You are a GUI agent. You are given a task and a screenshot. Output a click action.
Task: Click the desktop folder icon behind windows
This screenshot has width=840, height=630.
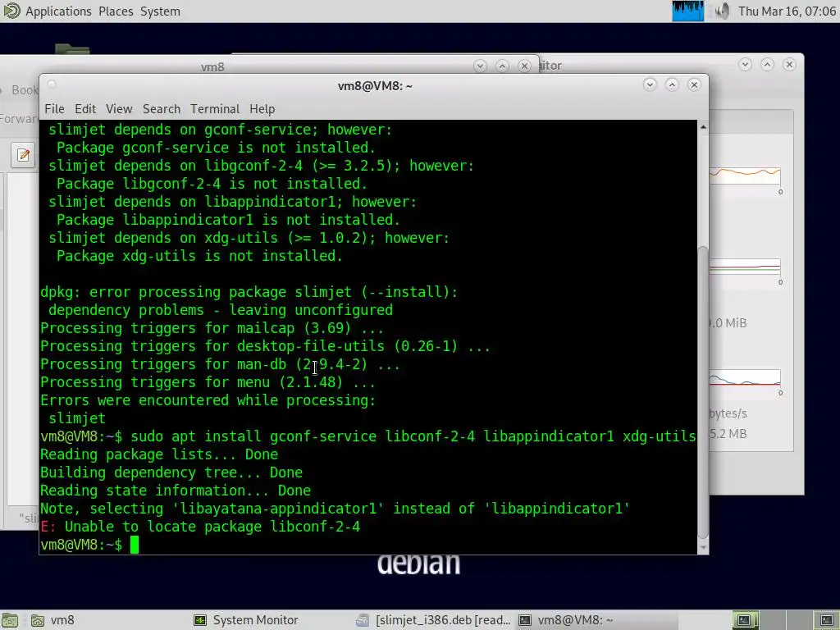pyautogui.click(x=72, y=48)
